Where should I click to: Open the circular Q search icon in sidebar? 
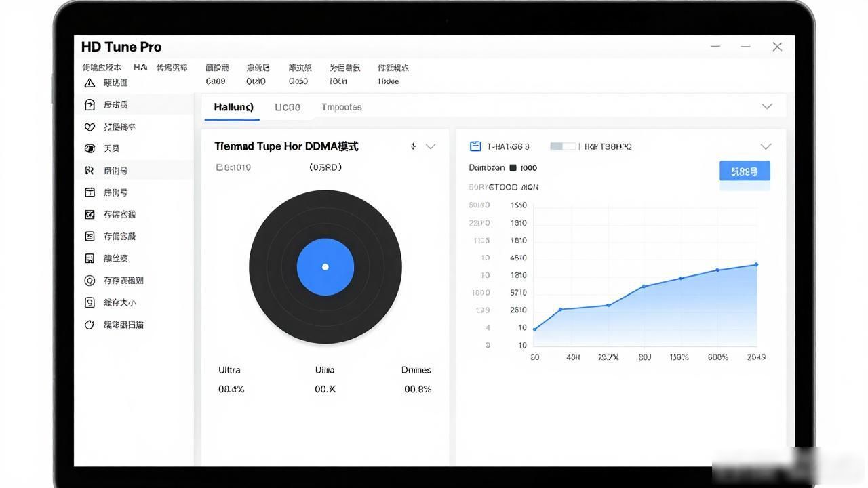point(90,281)
